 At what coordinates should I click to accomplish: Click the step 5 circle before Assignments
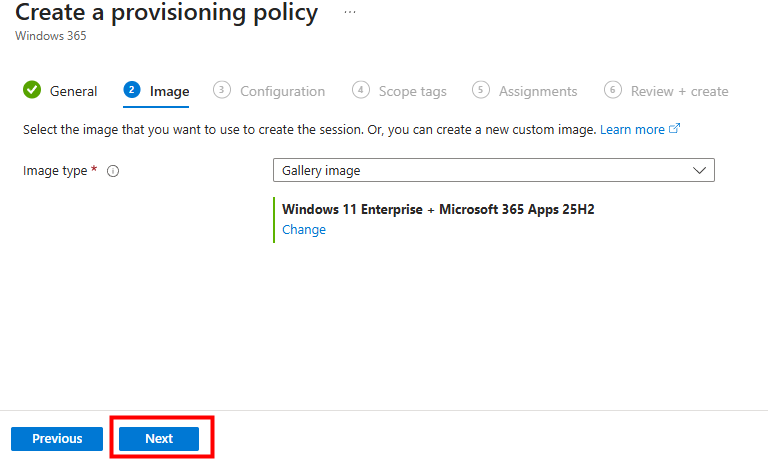481,90
